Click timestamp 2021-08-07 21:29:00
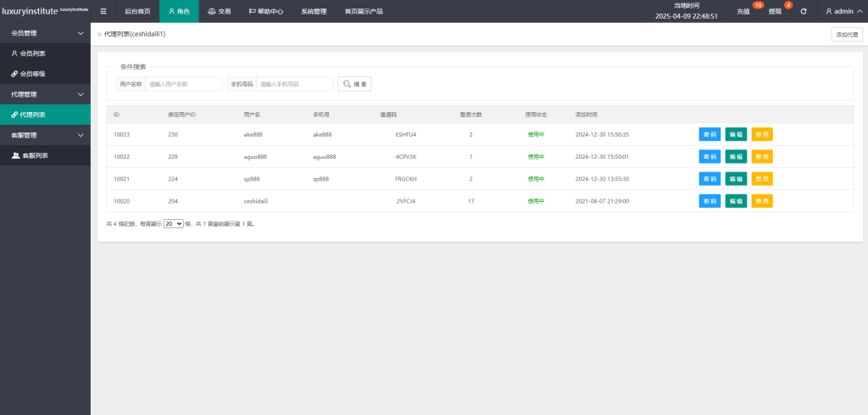Viewport: 868px width, 415px height. (603, 201)
